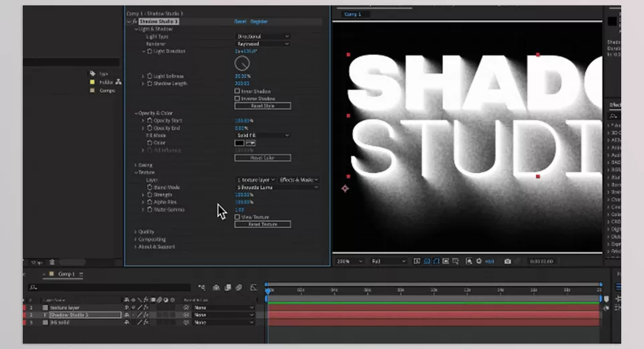Toggle the fx icon beside Shadow Studio 3

(135, 21)
